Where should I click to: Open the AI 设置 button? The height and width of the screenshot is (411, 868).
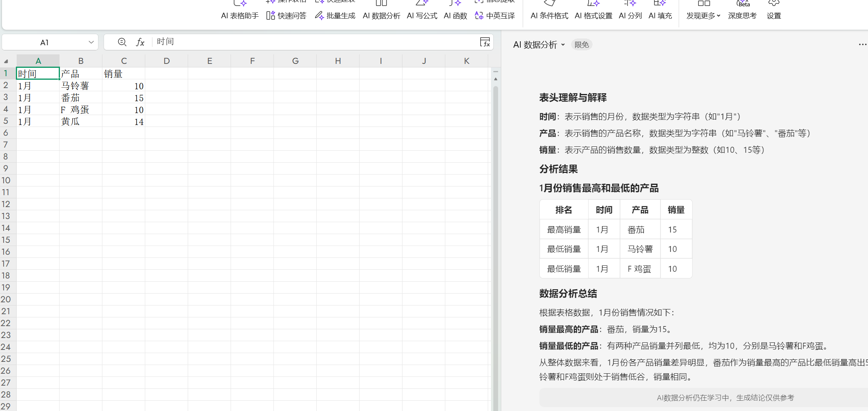pyautogui.click(x=774, y=10)
